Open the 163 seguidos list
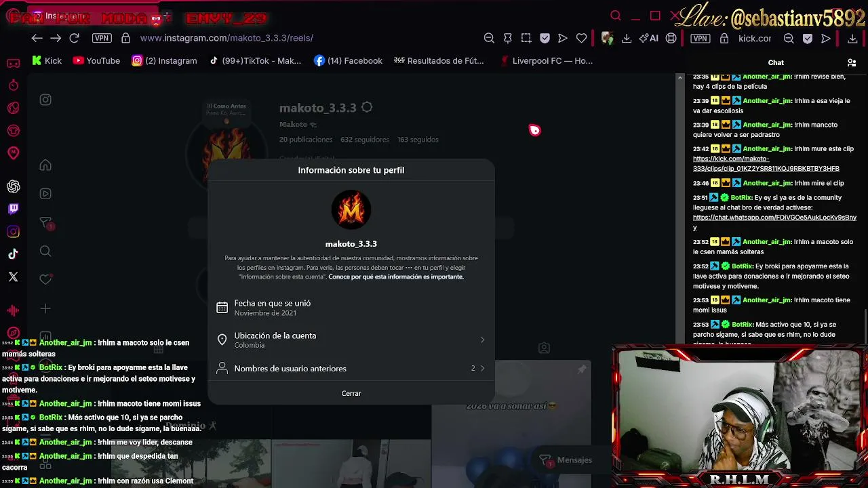 pos(418,140)
